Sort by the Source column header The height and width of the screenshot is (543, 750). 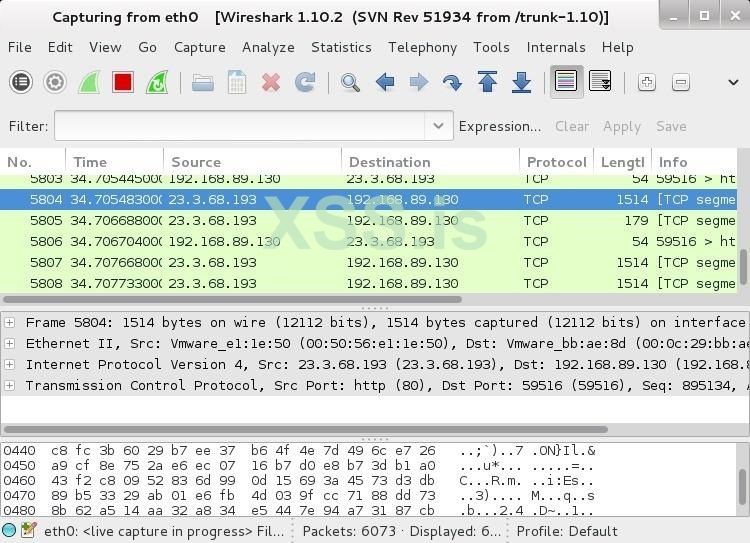(253, 162)
